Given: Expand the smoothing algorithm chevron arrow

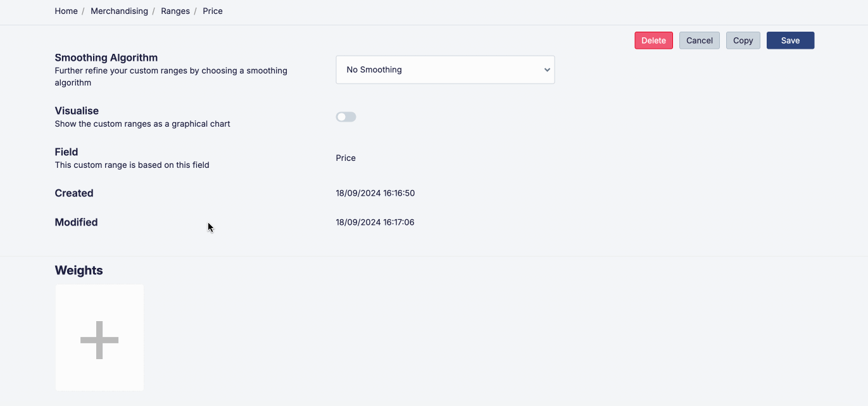Looking at the screenshot, I should pos(547,70).
